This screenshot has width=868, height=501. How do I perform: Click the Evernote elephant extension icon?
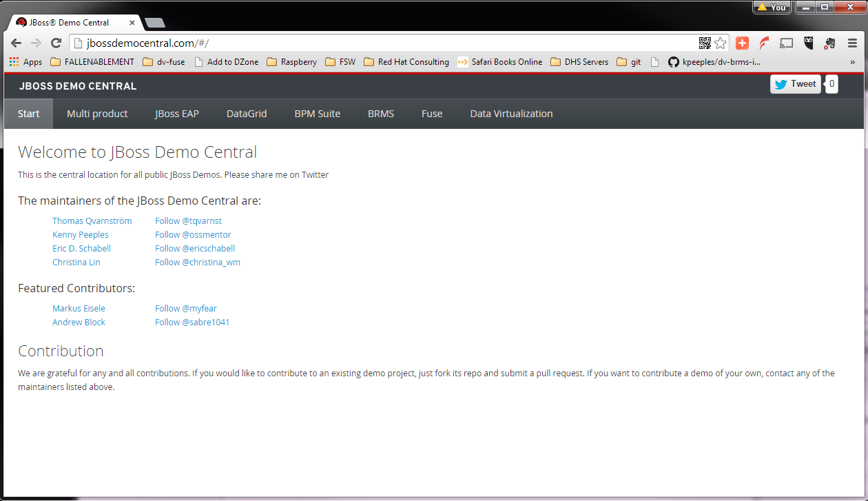[830, 43]
